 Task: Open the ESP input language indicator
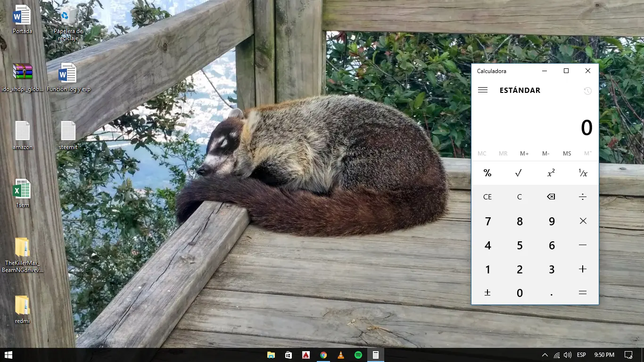coord(581,355)
